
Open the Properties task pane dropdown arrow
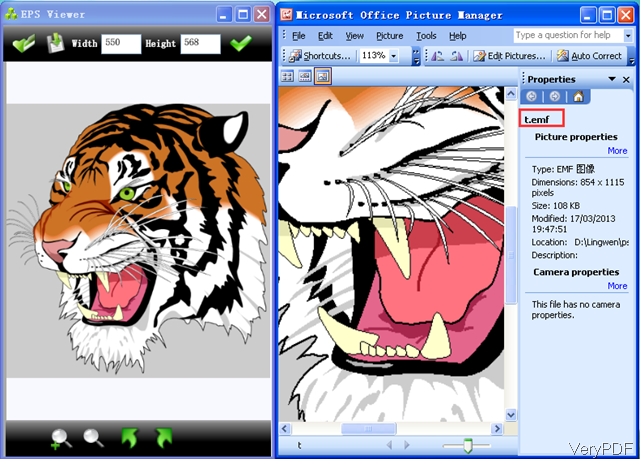(611, 79)
